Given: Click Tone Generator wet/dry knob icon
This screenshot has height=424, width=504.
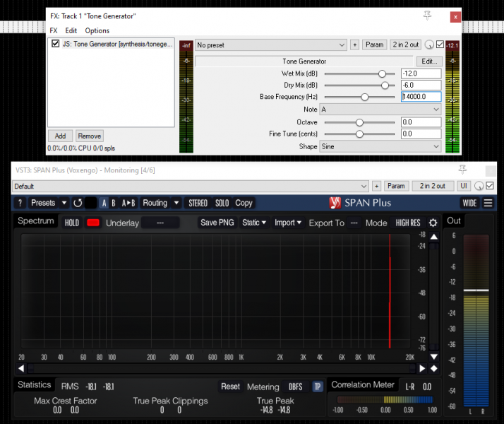Looking at the screenshot, I should 429,45.
